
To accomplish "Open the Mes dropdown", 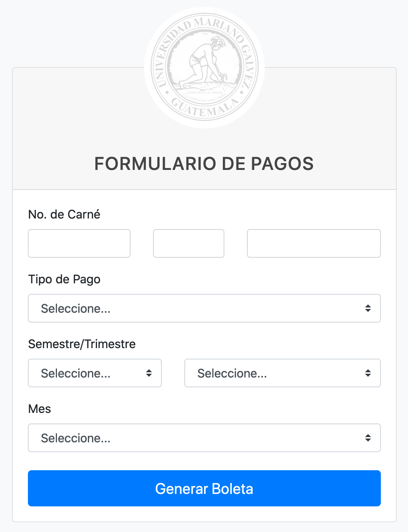I will coord(204,438).
